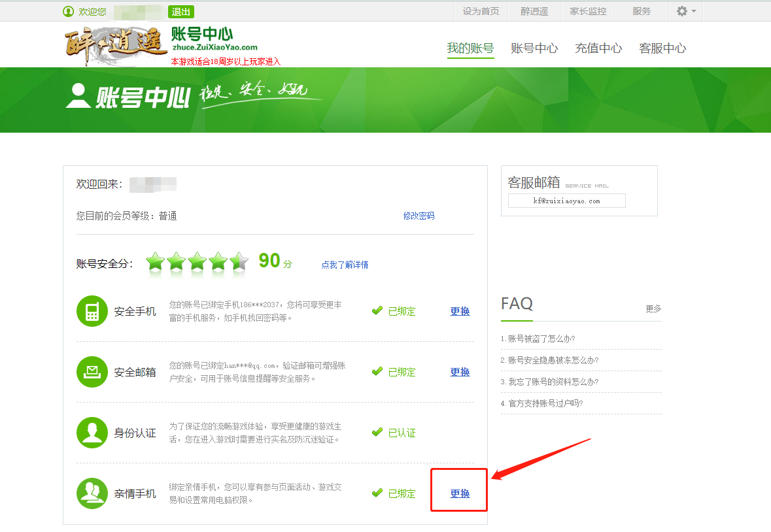
Task: Click the 点我了解详情 link
Action: click(x=345, y=265)
